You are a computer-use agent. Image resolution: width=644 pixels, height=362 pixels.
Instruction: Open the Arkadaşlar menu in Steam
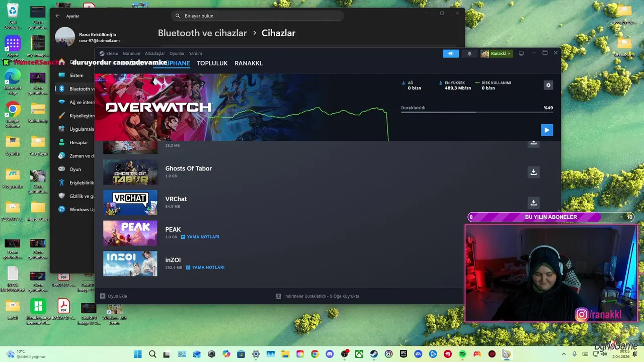[x=155, y=53]
